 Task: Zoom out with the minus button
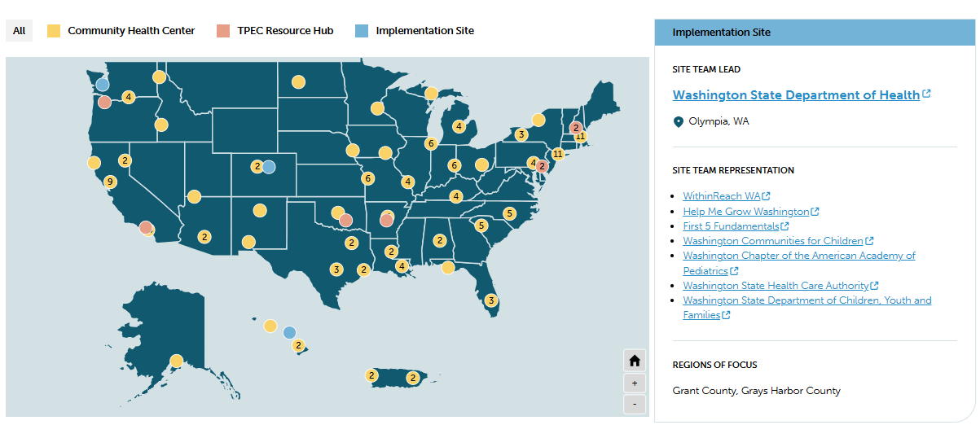[x=635, y=404]
